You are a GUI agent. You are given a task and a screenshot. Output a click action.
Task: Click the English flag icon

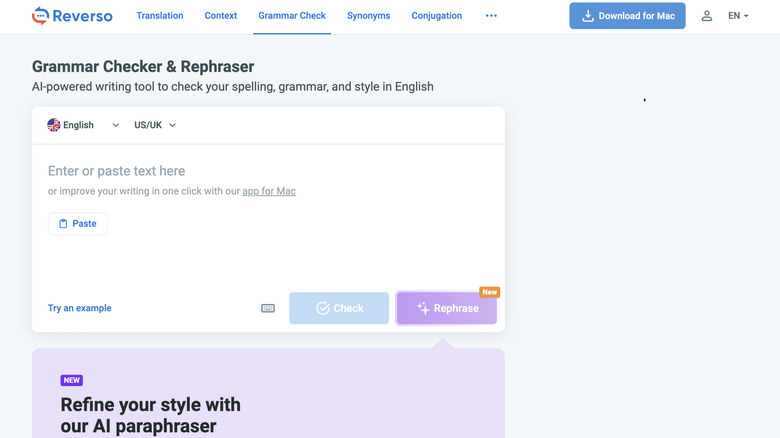coord(54,125)
